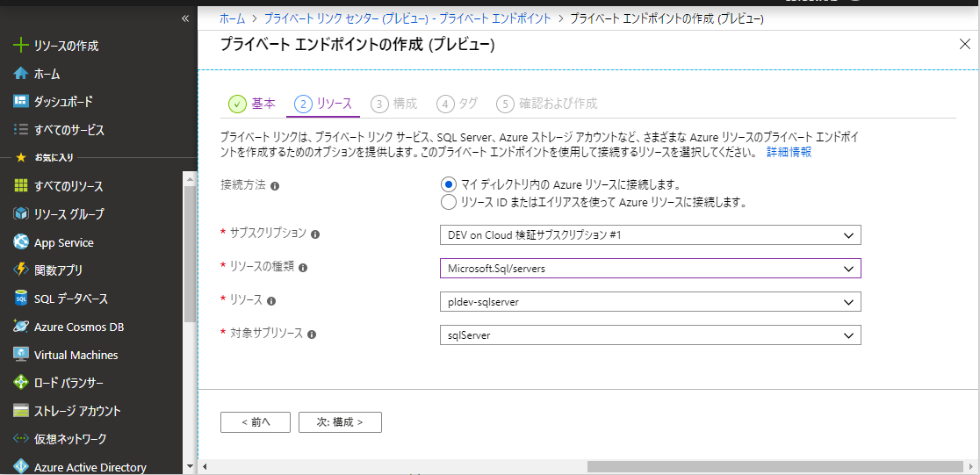Click the Home house icon in sidebar

pyautogui.click(x=21, y=74)
